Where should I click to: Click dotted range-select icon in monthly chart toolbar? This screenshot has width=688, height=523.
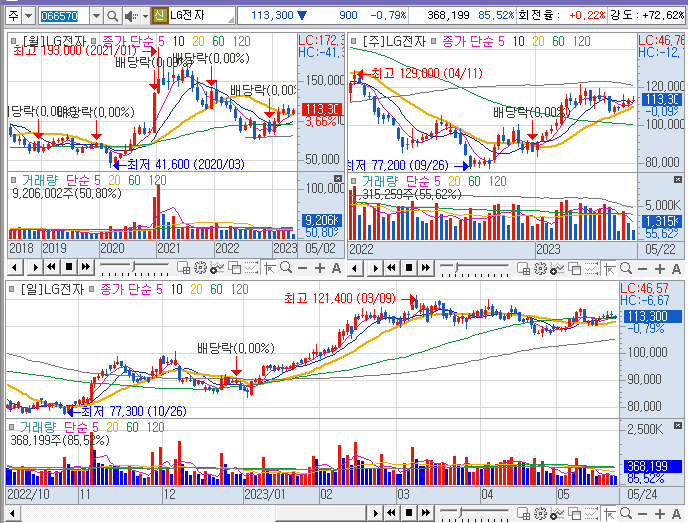251,267
